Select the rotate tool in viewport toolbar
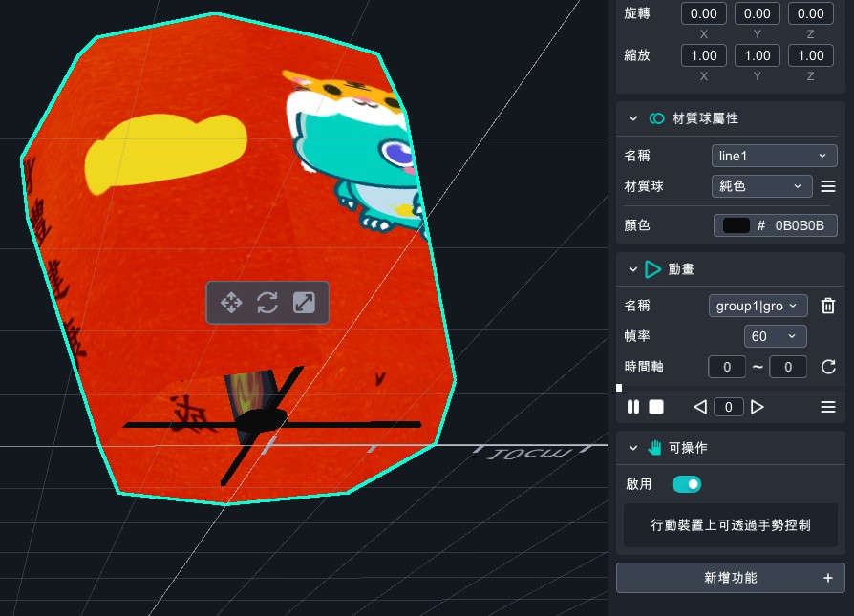The height and width of the screenshot is (616, 854). point(267,303)
